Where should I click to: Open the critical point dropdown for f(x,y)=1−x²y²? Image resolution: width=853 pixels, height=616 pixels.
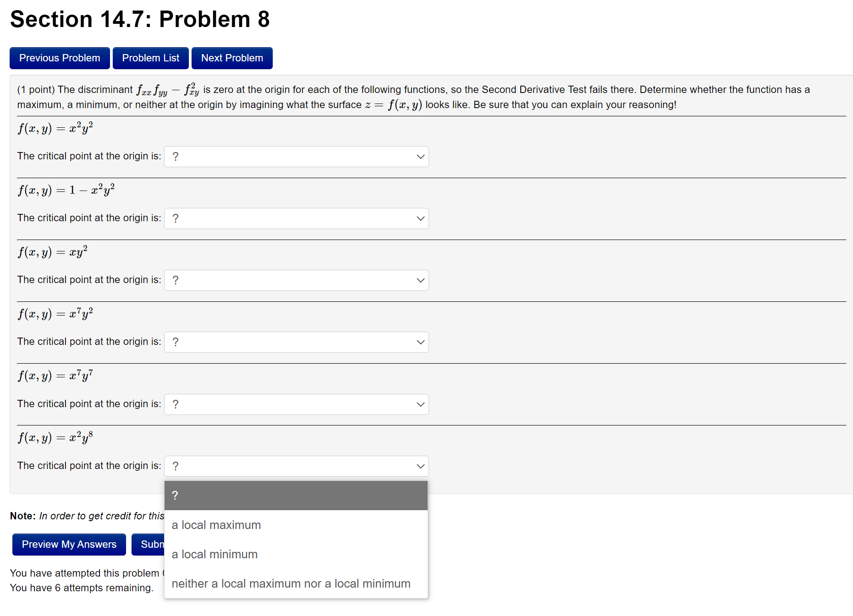click(x=296, y=218)
